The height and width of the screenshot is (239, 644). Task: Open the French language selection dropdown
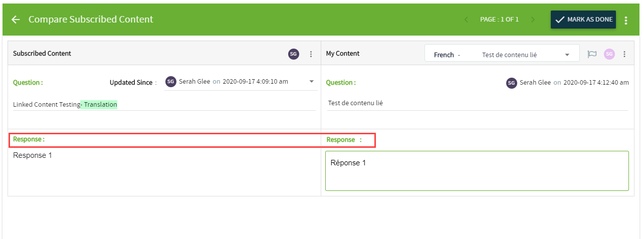click(x=502, y=54)
